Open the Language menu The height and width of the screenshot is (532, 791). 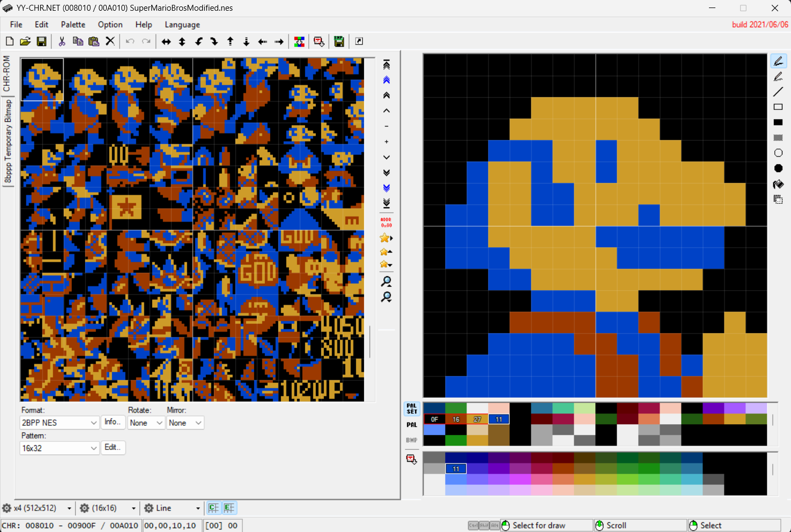pos(182,25)
